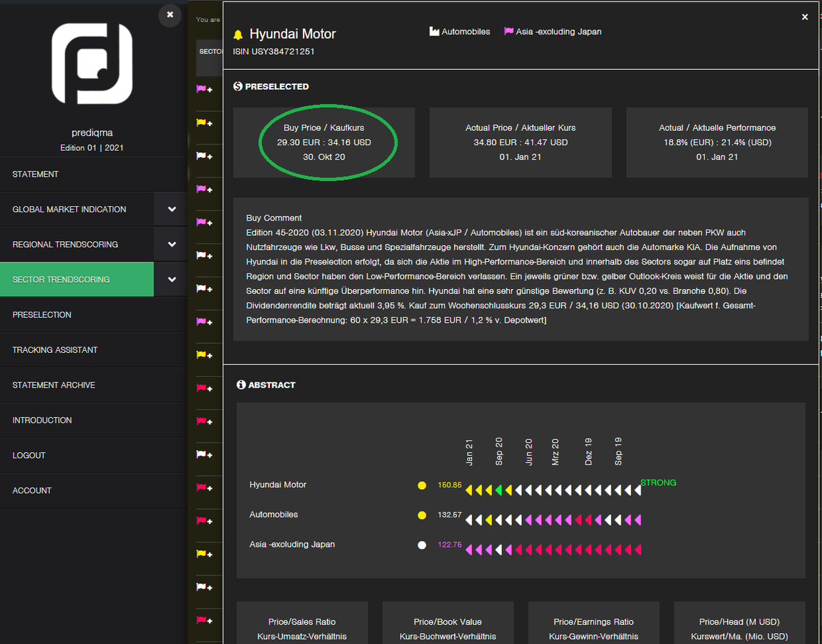Click the yellow outlook circle in Automobiles row
The height and width of the screenshot is (644, 822).
422,515
